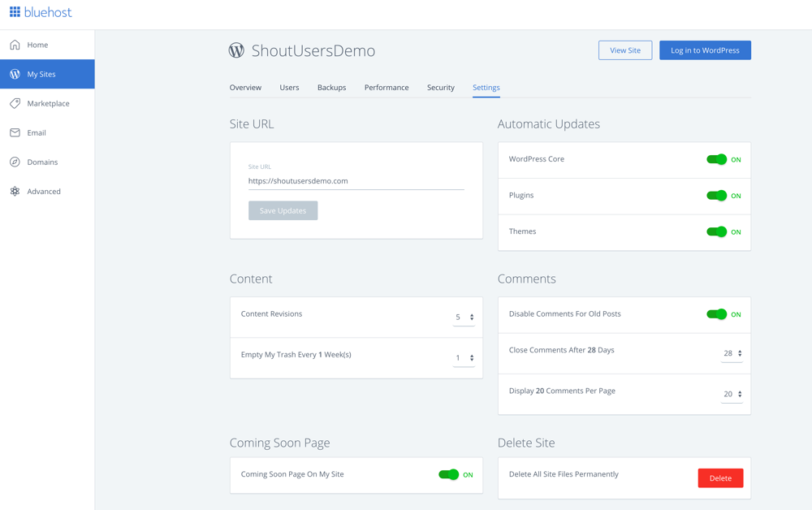The width and height of the screenshot is (812, 510).
Task: Switch to the Overview tab
Action: (x=245, y=88)
